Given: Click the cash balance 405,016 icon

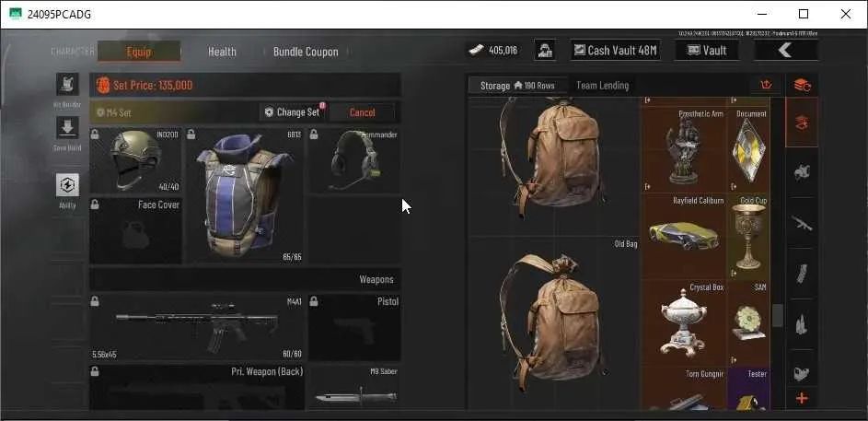Looking at the screenshot, I should point(476,51).
